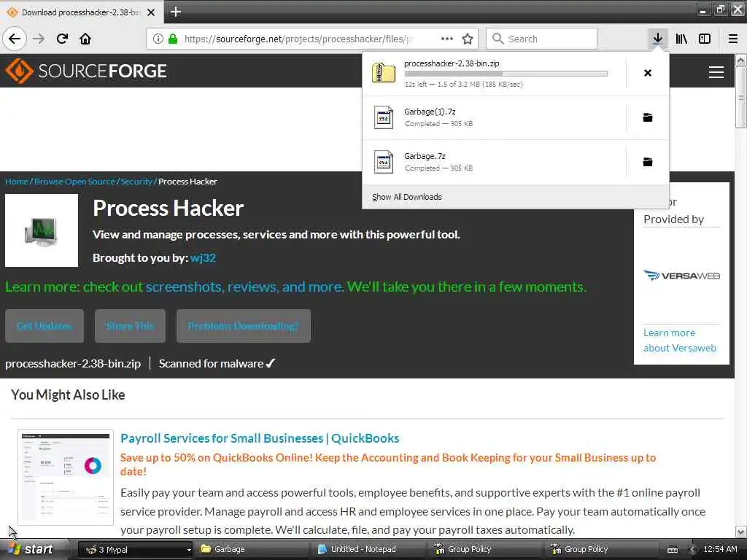Go to the browser home page
The image size is (747, 560).
click(85, 39)
